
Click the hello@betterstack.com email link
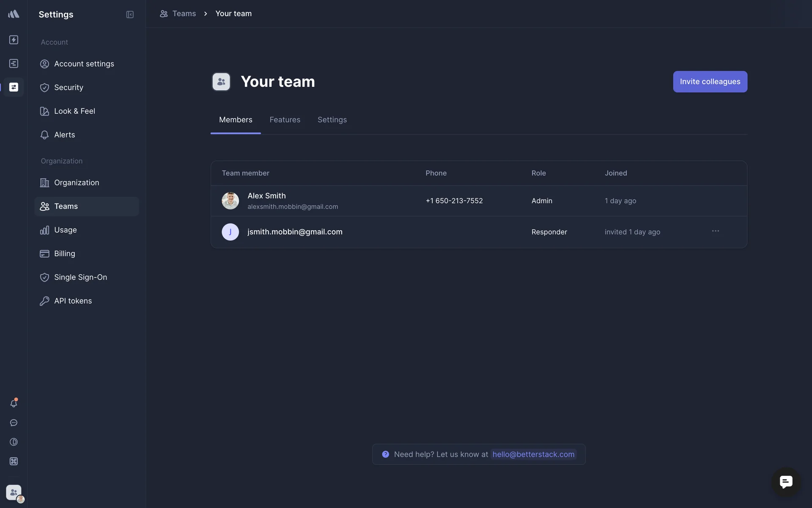click(x=533, y=454)
